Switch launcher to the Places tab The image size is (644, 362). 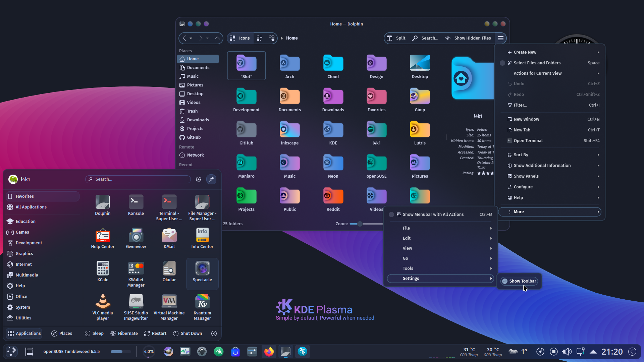pyautogui.click(x=62, y=334)
